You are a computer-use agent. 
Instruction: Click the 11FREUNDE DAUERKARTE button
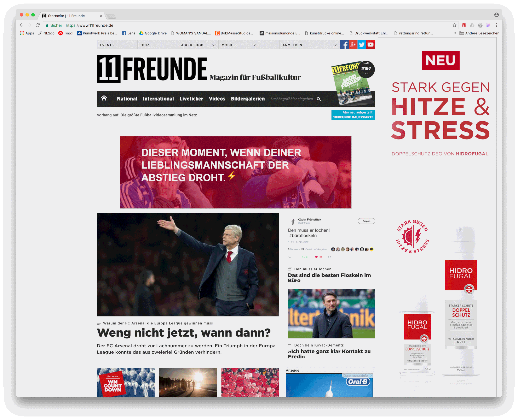[353, 115]
